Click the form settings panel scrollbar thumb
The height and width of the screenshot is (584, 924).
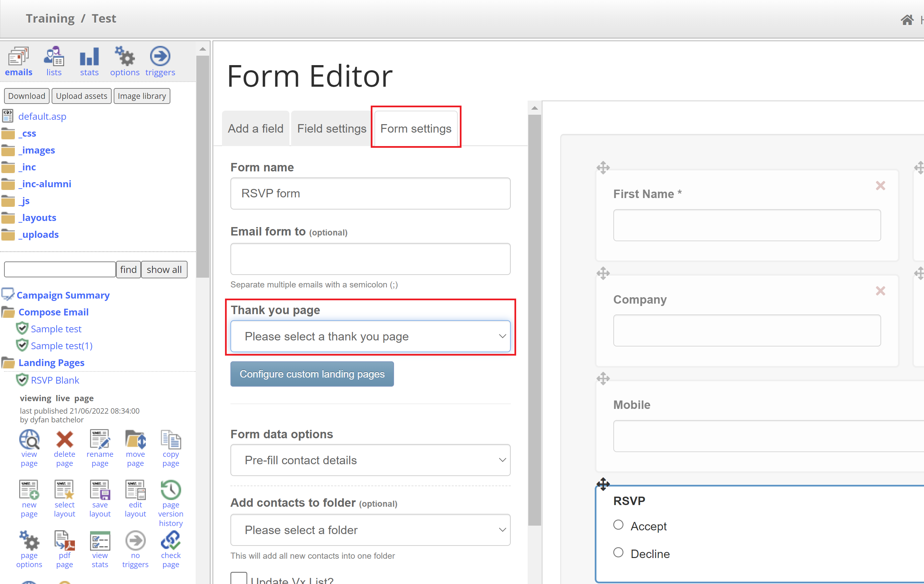coord(534,320)
